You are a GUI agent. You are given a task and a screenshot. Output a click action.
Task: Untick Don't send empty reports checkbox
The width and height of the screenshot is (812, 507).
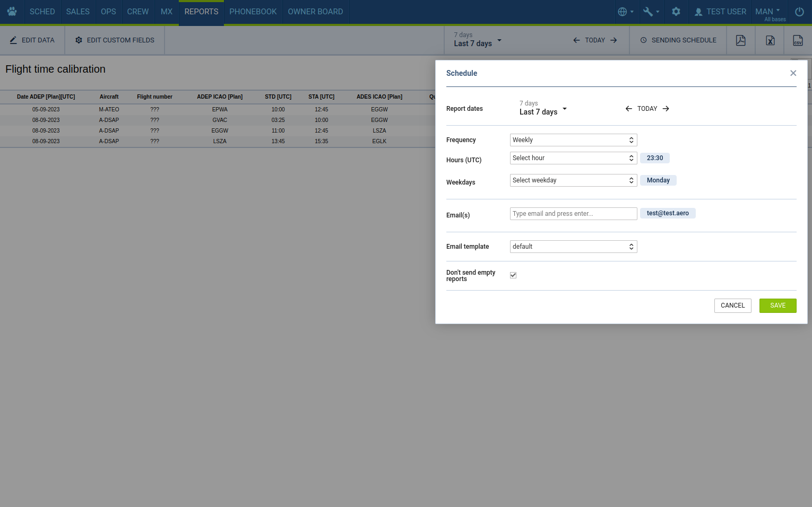click(x=513, y=275)
